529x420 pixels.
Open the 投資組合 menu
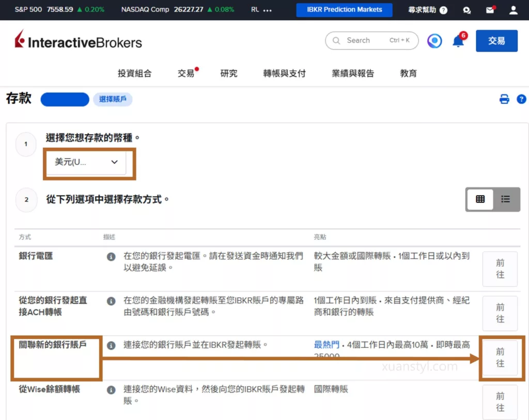(x=135, y=73)
